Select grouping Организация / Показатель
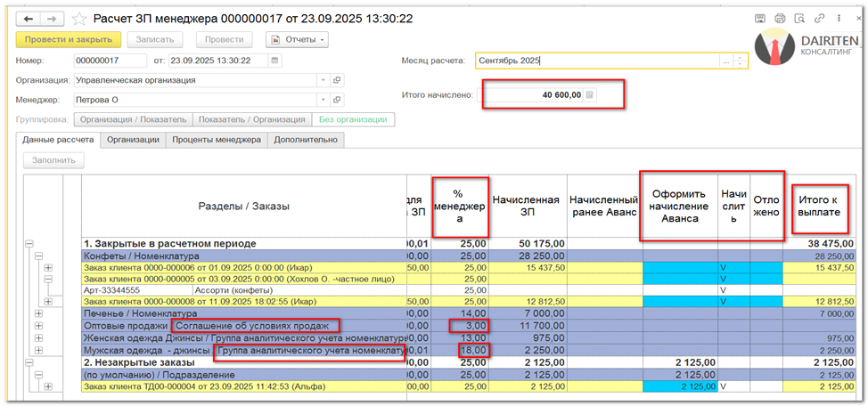The height and width of the screenshot is (406, 868). pyautogui.click(x=133, y=119)
